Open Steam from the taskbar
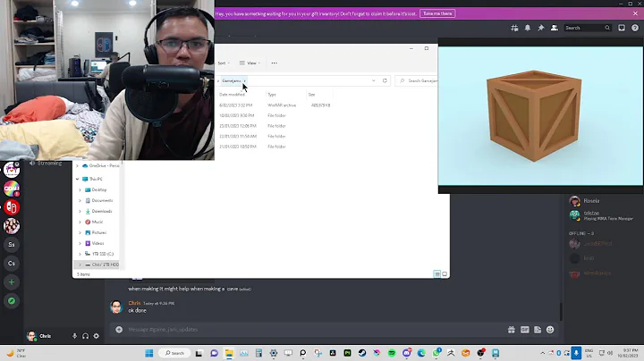 point(362,353)
